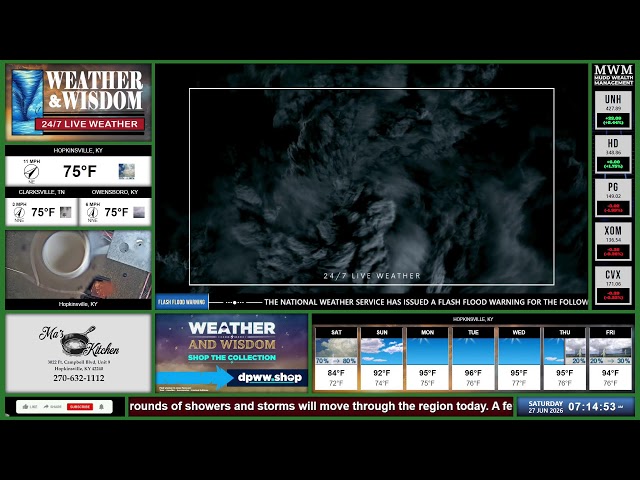The width and height of the screenshot is (640, 480).
Task: Select the HD stock card
Action: 613,154
